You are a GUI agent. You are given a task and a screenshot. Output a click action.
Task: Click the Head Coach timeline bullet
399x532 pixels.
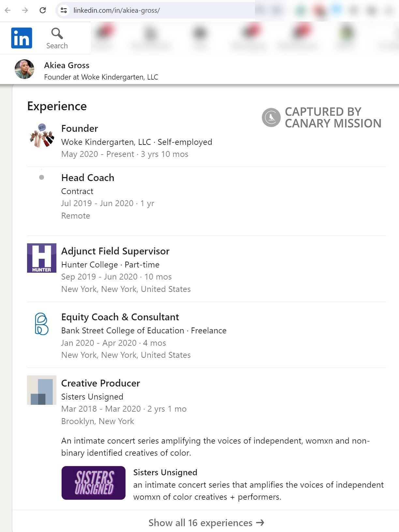42,177
